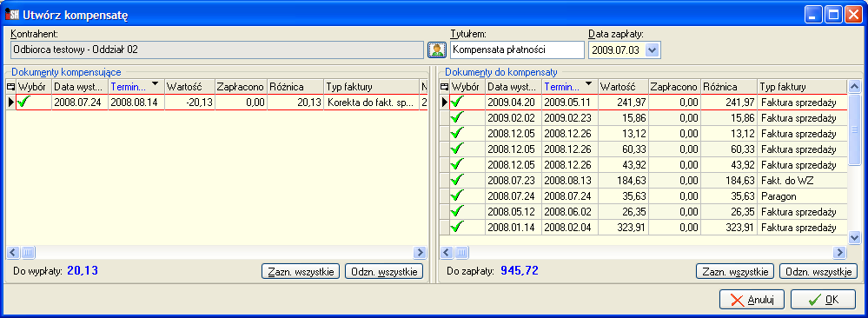Toggle checkmark for row with value 60,33
Image resolution: width=868 pixels, height=318 pixels.
pyautogui.click(x=458, y=149)
